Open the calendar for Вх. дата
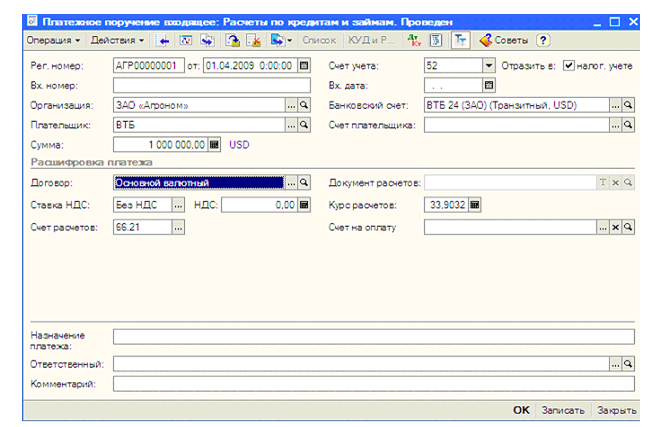Viewport: 659px width, 427px height. click(489, 86)
